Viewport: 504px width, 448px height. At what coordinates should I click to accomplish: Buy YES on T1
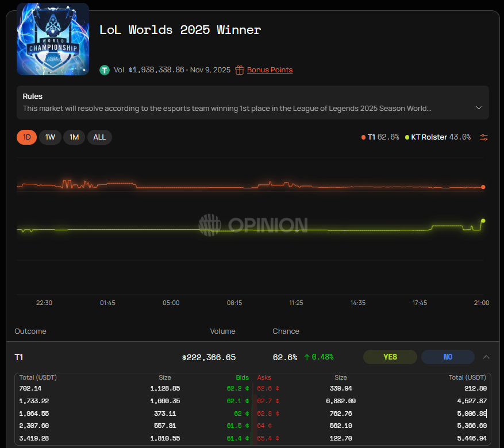[390, 357]
